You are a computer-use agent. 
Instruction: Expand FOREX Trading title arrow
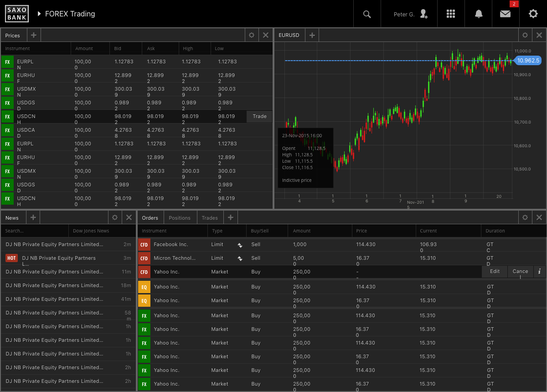40,14
